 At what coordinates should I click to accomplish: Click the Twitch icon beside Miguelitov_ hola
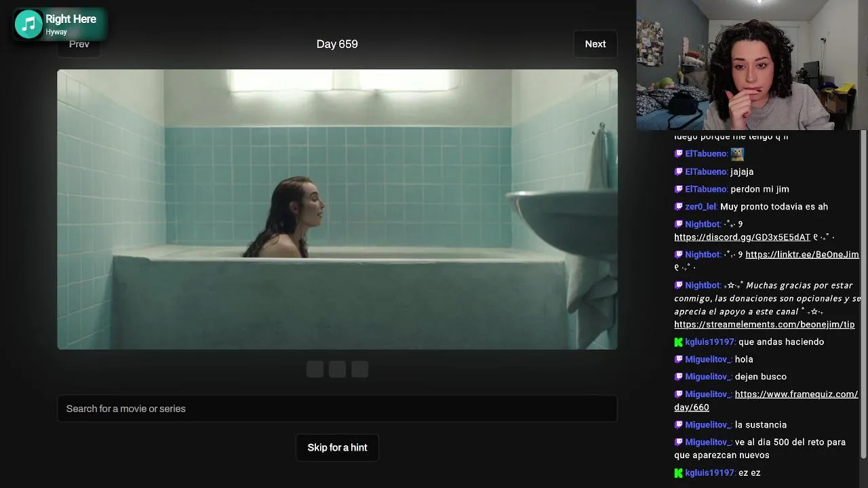tap(678, 359)
